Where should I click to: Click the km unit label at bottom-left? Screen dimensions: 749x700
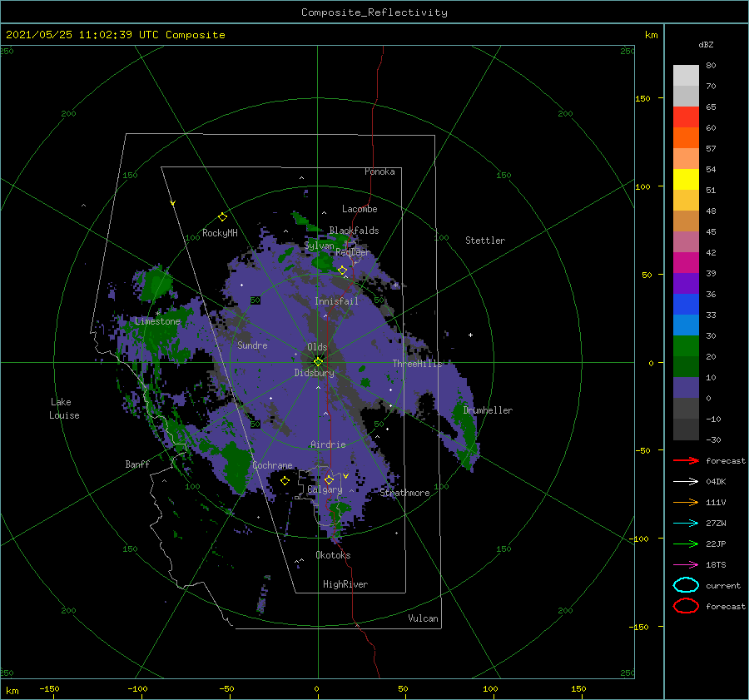(x=12, y=691)
